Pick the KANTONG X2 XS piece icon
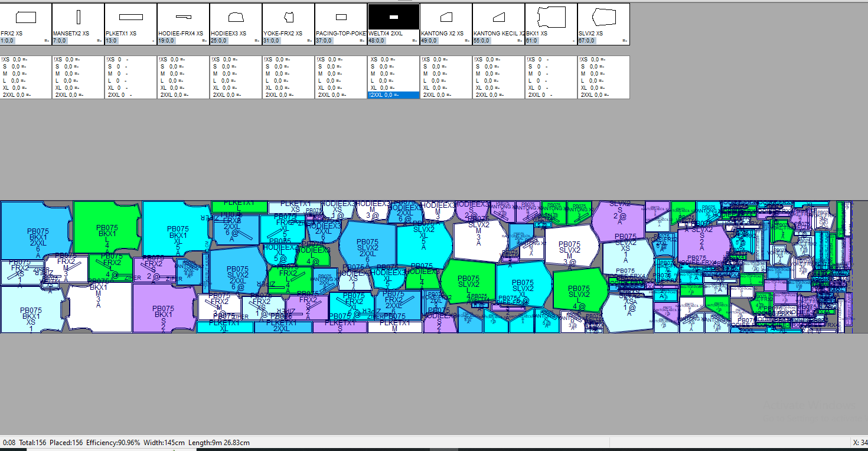The image size is (868, 451). (446, 17)
